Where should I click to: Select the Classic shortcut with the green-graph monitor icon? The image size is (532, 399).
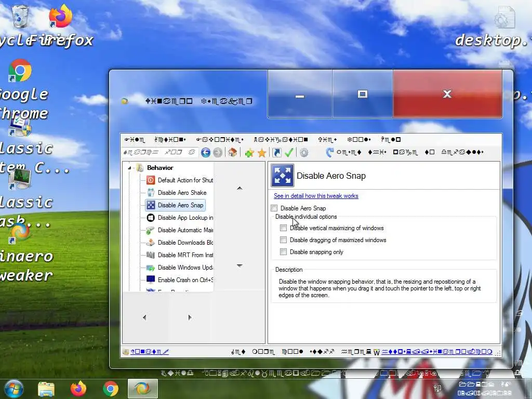[20, 178]
